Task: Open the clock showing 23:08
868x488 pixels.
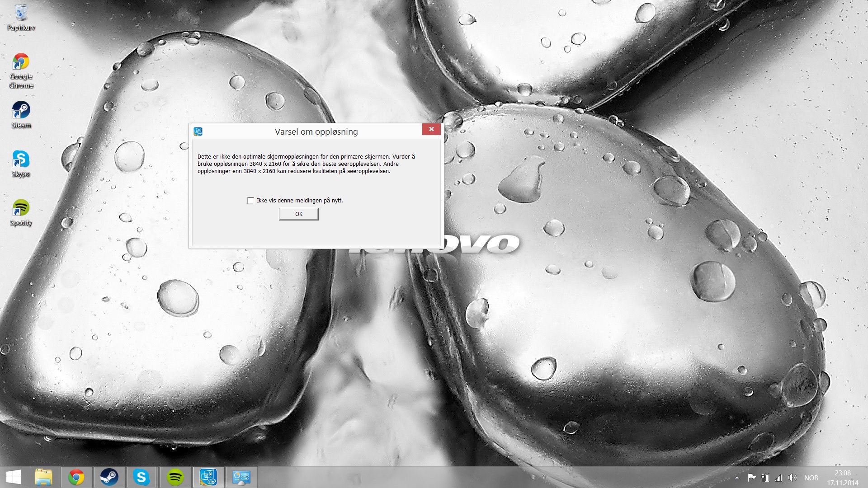Action: pos(843,478)
